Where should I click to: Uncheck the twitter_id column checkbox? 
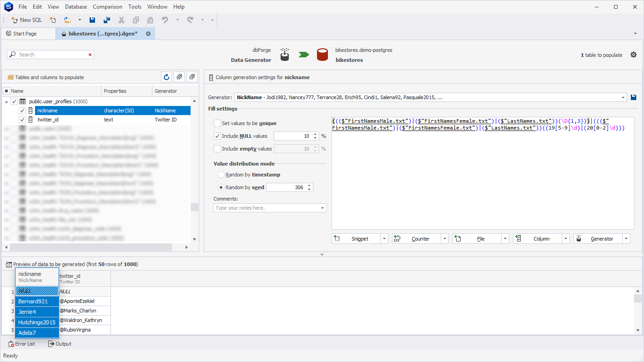(22, 120)
